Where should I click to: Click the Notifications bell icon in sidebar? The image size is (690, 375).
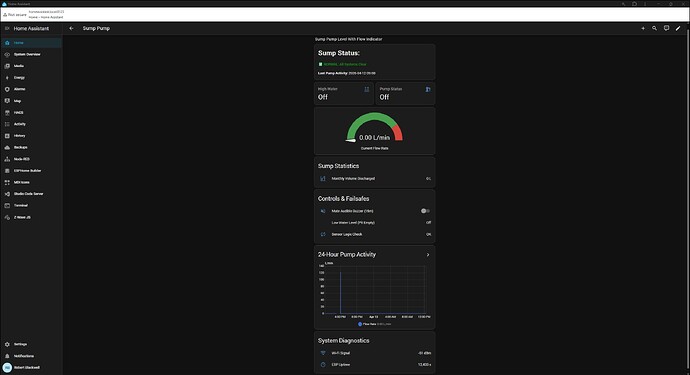coord(7,356)
